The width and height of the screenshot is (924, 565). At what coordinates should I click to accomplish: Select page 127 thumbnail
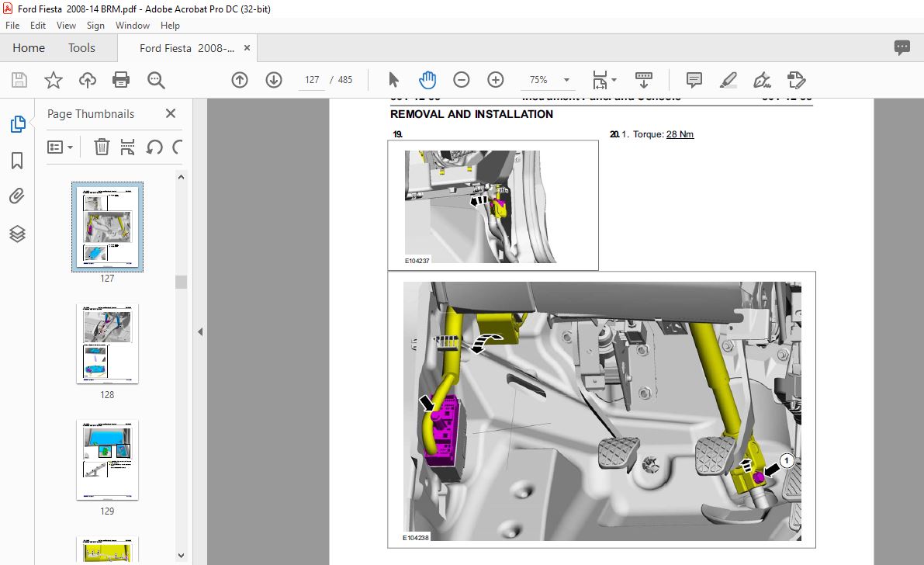pos(107,227)
